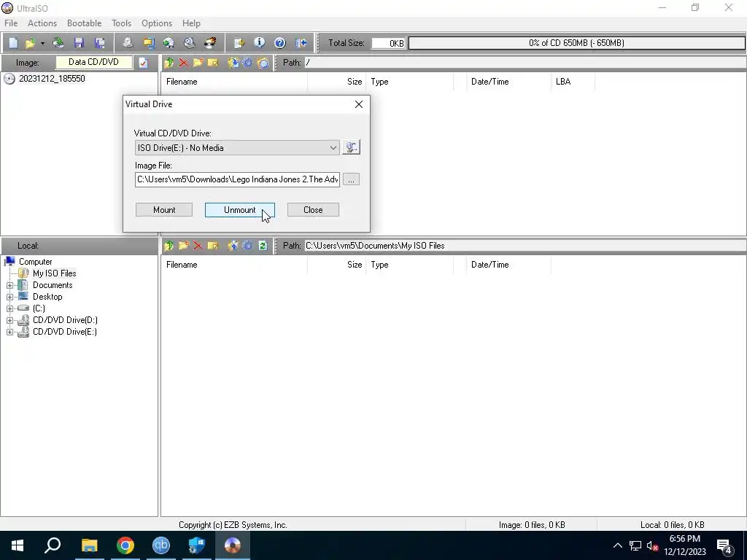
Task: Expand the Desktop tree node
Action: [9, 297]
